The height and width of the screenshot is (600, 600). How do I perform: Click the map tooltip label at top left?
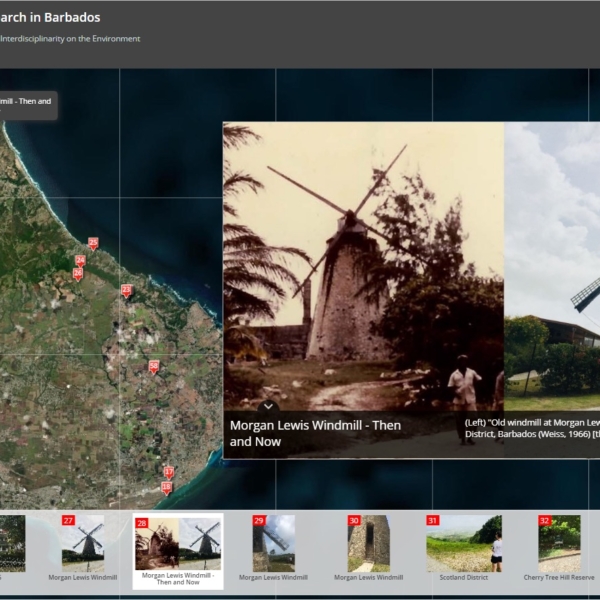pyautogui.click(x=26, y=102)
